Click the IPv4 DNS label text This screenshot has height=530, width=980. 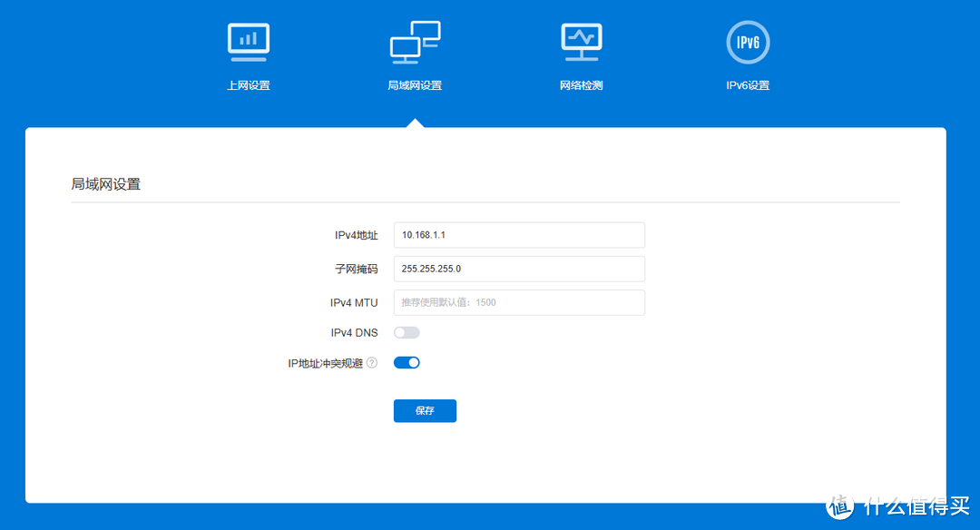tap(354, 333)
